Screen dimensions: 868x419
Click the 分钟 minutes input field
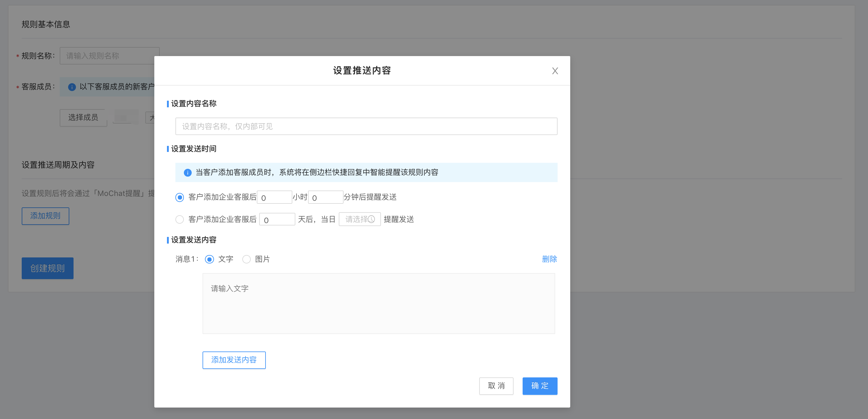point(325,197)
